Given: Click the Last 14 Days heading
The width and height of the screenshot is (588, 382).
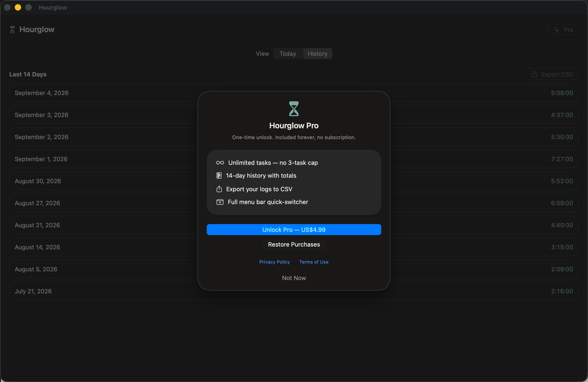Looking at the screenshot, I should (28, 74).
